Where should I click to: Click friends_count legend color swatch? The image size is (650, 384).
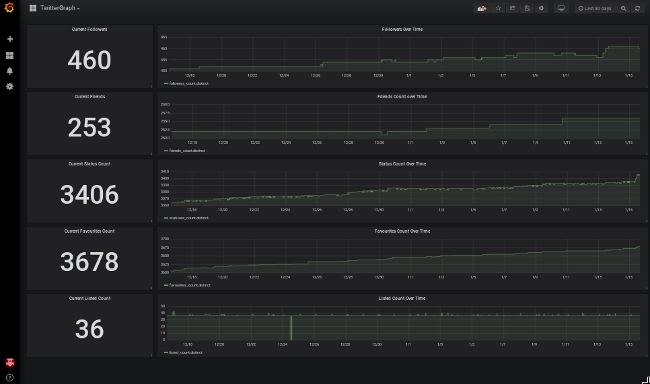pyautogui.click(x=166, y=151)
